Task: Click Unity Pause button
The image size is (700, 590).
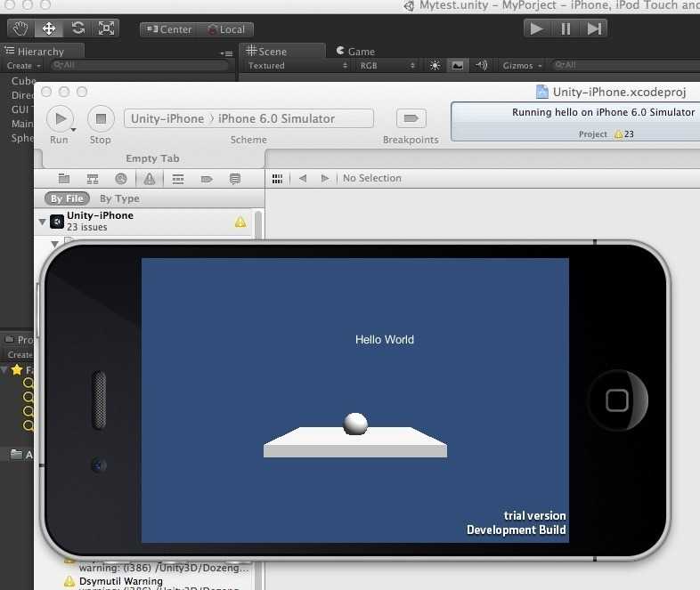Action: [x=566, y=29]
